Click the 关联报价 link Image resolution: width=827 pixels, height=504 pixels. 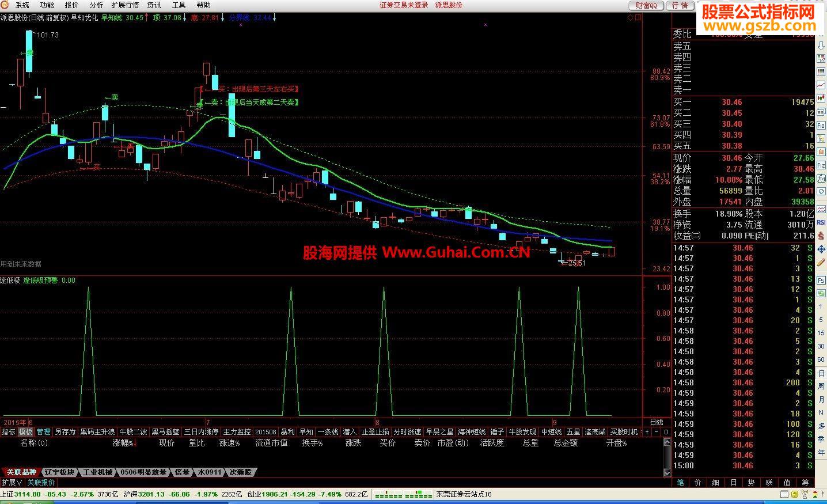tap(41, 483)
